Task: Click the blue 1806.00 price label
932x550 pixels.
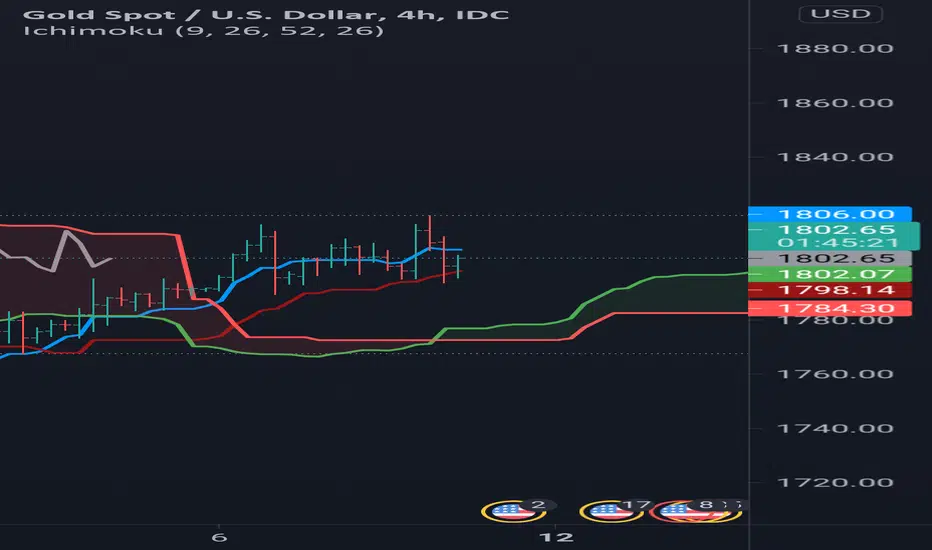Action: tap(830, 213)
